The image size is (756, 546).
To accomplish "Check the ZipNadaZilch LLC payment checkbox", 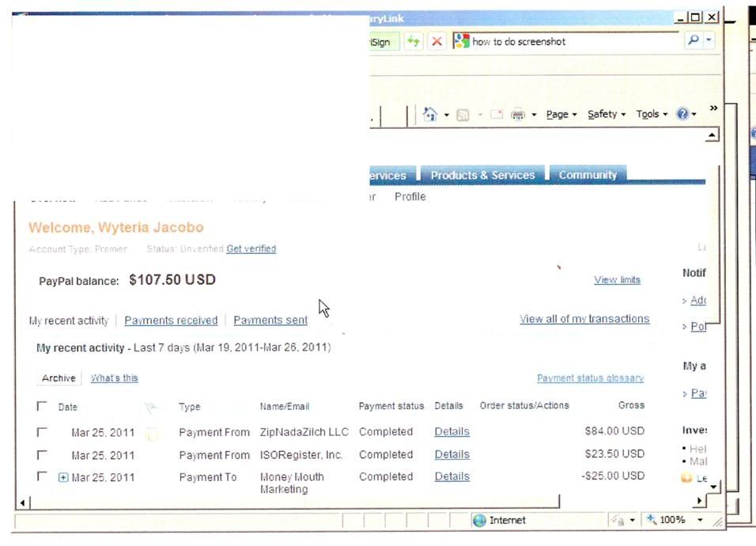I will click(42, 432).
